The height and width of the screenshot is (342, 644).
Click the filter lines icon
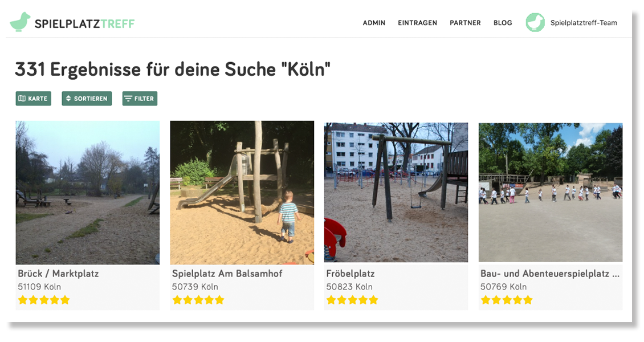pyautogui.click(x=128, y=99)
